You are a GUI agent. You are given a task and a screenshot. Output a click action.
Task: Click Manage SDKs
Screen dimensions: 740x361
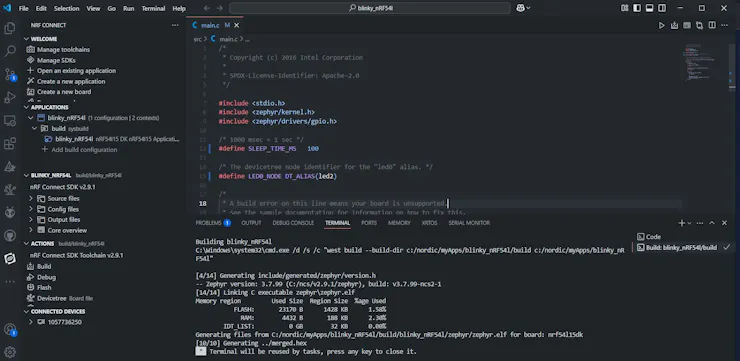(56, 60)
